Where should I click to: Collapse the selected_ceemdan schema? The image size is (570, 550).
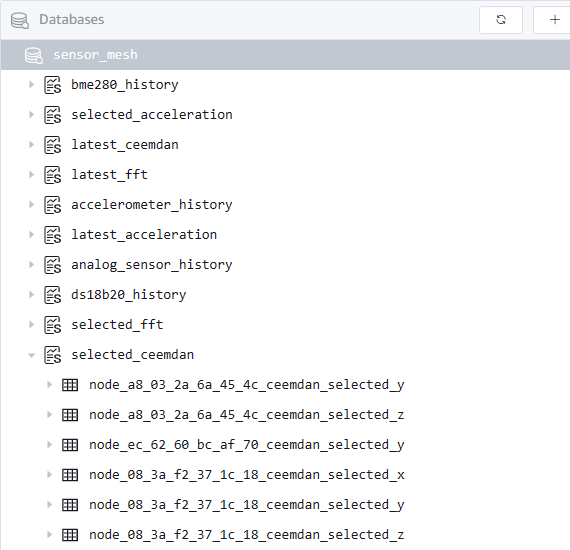[32, 355]
